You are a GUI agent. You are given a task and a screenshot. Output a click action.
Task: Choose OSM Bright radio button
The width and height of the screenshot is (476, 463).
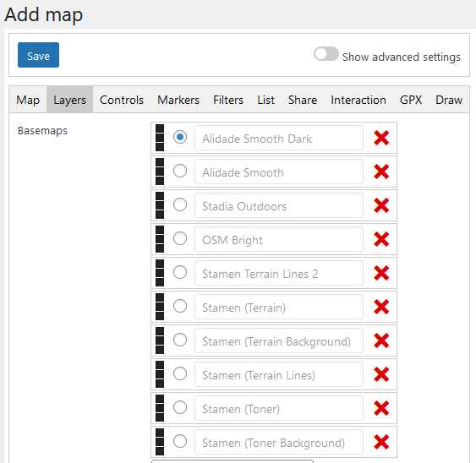tap(180, 238)
